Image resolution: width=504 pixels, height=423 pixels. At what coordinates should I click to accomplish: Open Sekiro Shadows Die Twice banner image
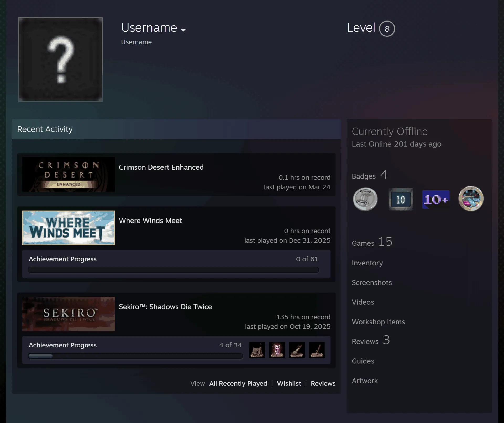[x=69, y=314]
